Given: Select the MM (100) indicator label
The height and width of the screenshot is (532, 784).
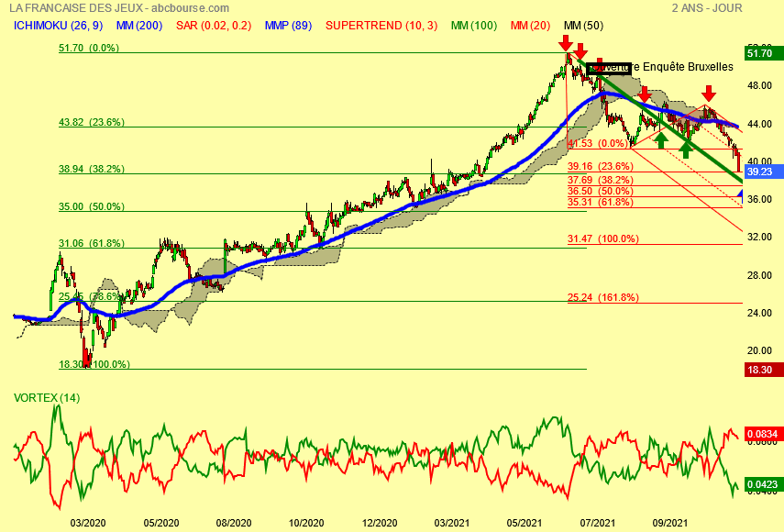Looking at the screenshot, I should [x=474, y=26].
